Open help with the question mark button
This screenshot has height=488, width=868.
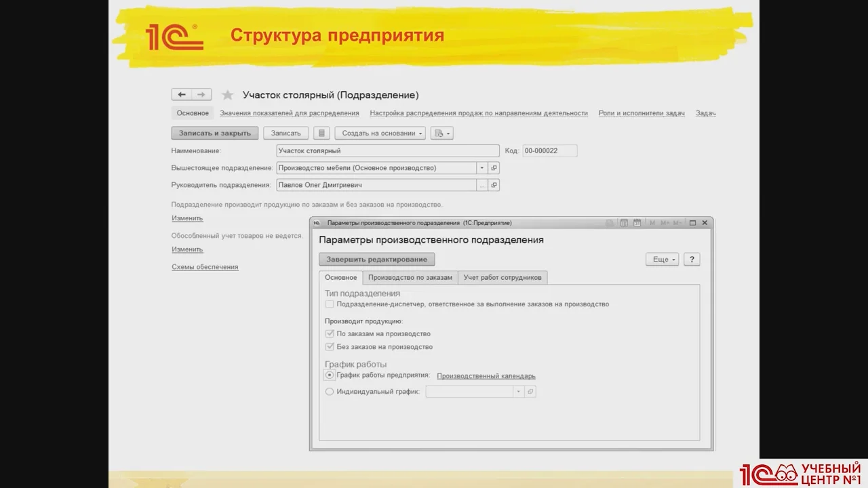[x=692, y=259]
